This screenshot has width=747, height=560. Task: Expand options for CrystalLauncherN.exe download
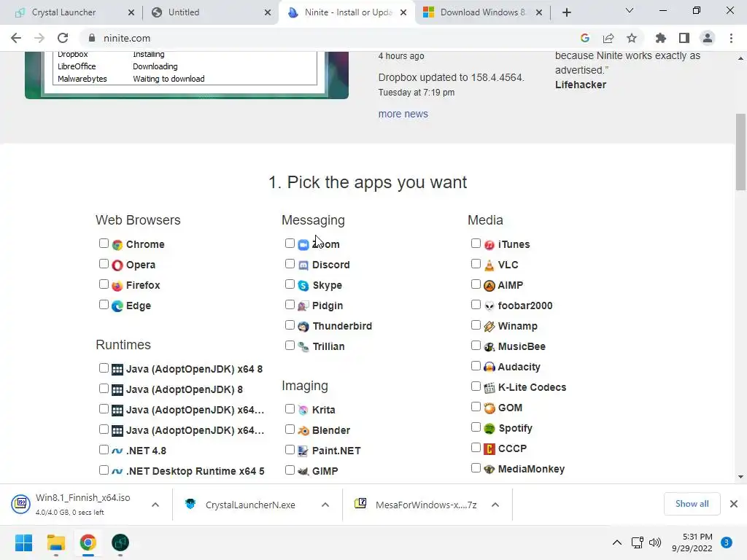(x=325, y=505)
